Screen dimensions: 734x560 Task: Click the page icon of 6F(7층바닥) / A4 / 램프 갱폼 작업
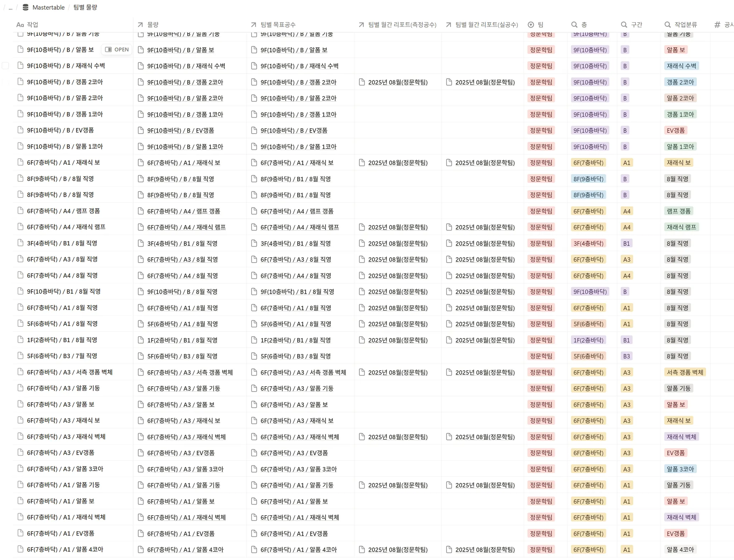pyautogui.click(x=20, y=211)
